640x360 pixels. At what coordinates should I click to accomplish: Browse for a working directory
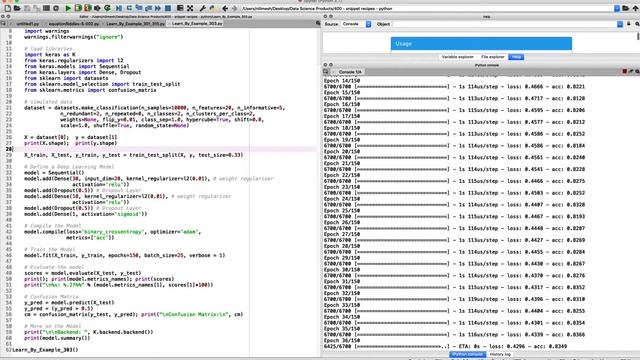pyautogui.click(x=625, y=8)
